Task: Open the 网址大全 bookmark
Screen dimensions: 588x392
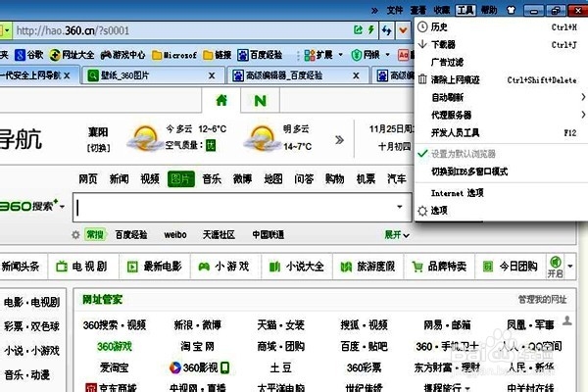Action: click(72, 55)
